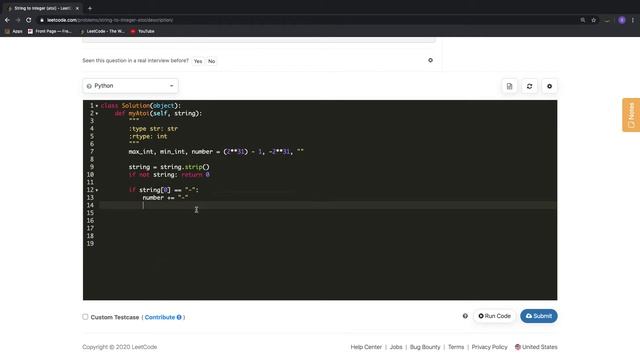Open the Help Center footer link
The width and height of the screenshot is (640, 360).
pyautogui.click(x=366, y=347)
